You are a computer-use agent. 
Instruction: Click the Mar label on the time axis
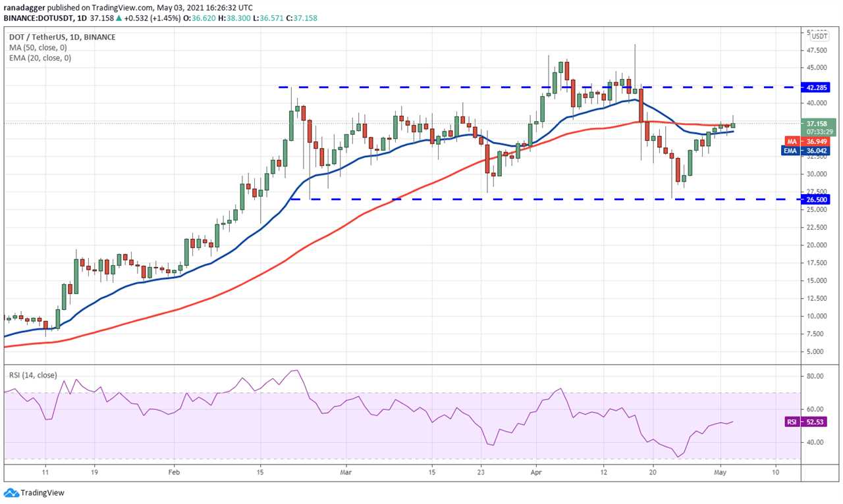347,472
